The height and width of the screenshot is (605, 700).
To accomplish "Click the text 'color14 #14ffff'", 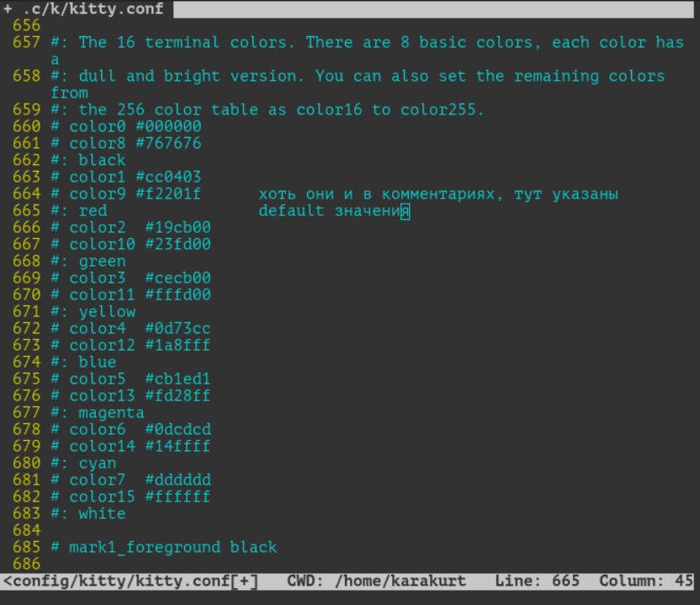I will 141,446.
